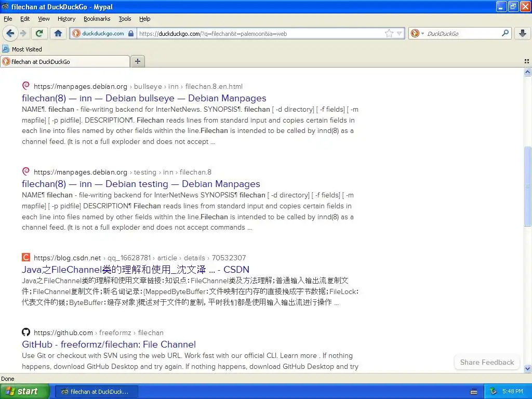Screen dimensions: 532x399
Task: Click manpages.debian.org bullseye URL breadcrumb
Action: pos(138,87)
